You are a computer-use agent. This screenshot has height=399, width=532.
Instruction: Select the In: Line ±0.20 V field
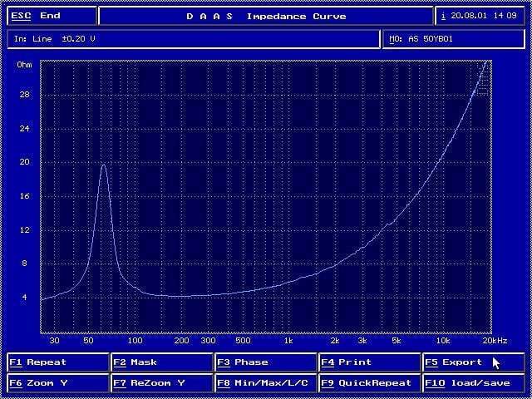coord(194,39)
